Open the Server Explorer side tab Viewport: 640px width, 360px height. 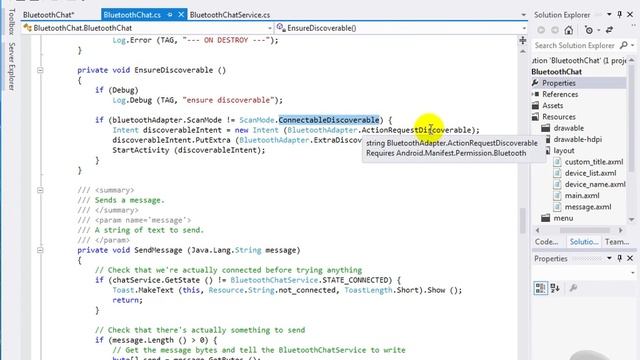pos(12,66)
